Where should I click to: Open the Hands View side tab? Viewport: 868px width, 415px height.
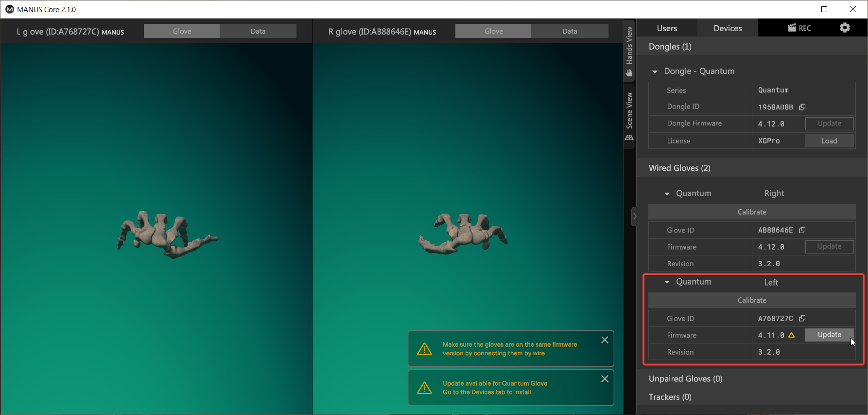pyautogui.click(x=629, y=51)
